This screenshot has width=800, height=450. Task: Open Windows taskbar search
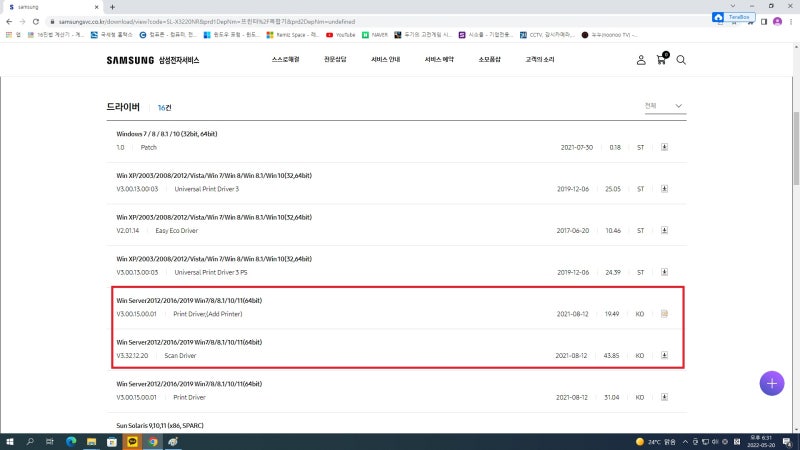(30, 442)
